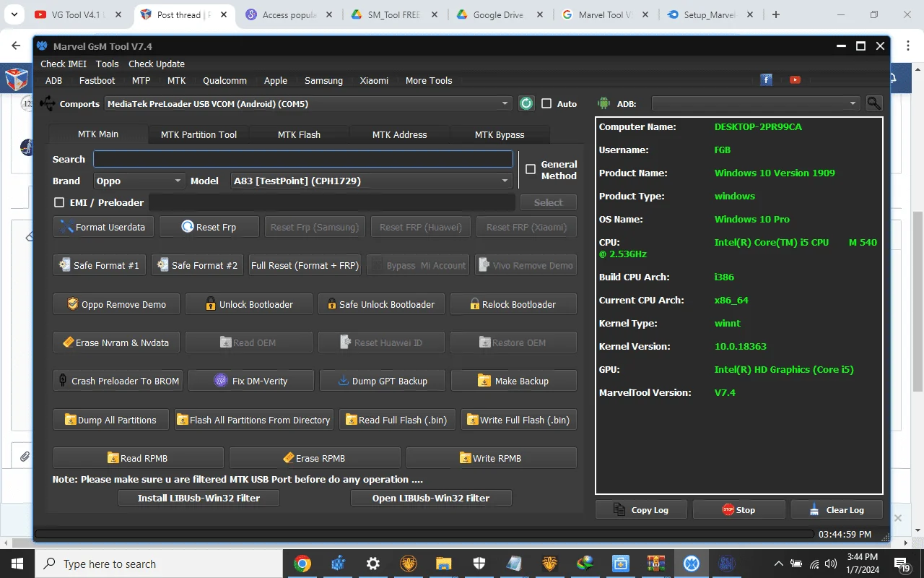This screenshot has height=578, width=924.
Task: Open the Check Update menu
Action: (157, 64)
